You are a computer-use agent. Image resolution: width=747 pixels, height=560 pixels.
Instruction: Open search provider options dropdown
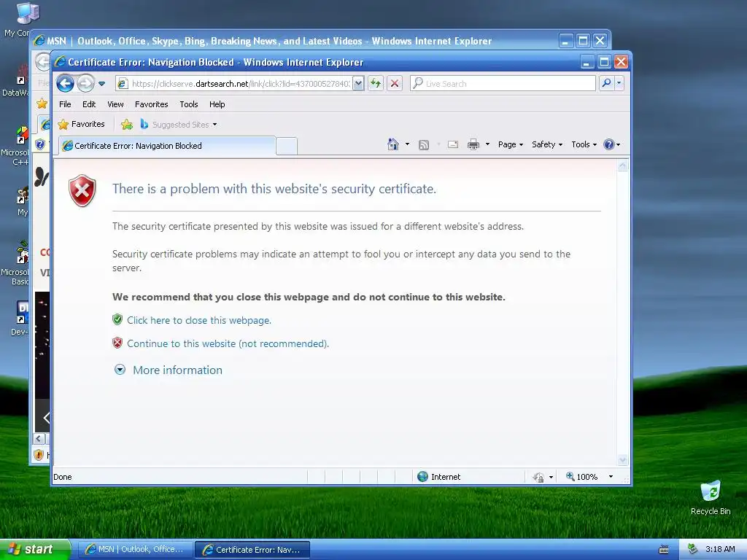(x=619, y=83)
